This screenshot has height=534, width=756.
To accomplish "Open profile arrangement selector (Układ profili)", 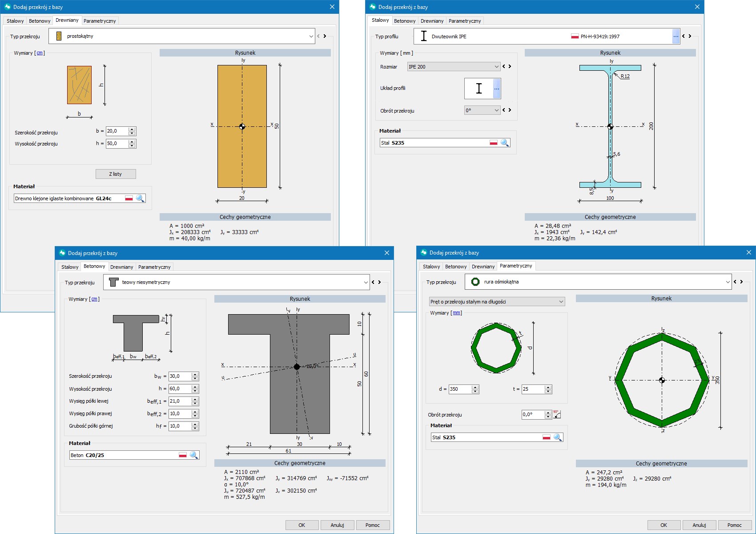I will point(497,89).
